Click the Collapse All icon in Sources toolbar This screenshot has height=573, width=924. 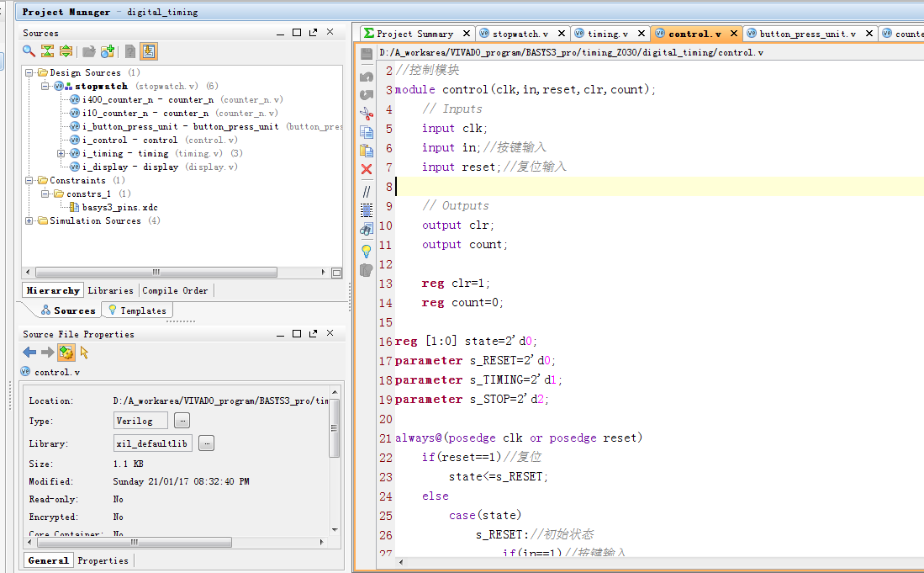(x=47, y=51)
